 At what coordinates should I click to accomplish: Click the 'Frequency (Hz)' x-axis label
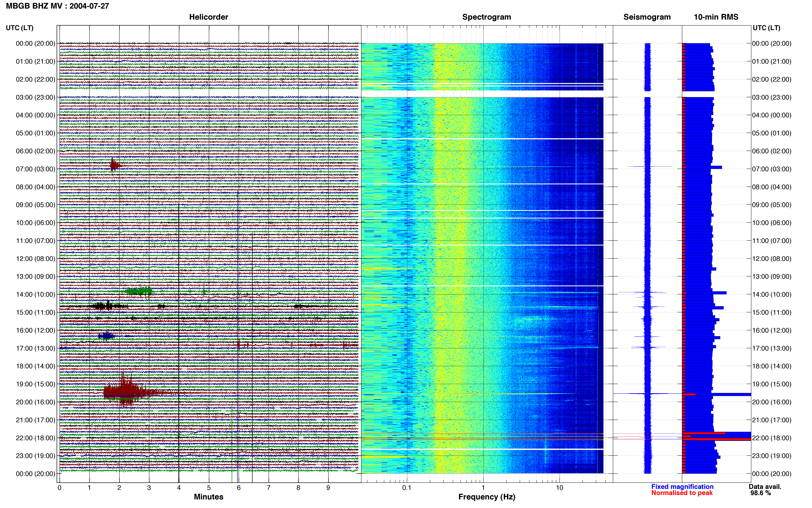pyautogui.click(x=487, y=497)
